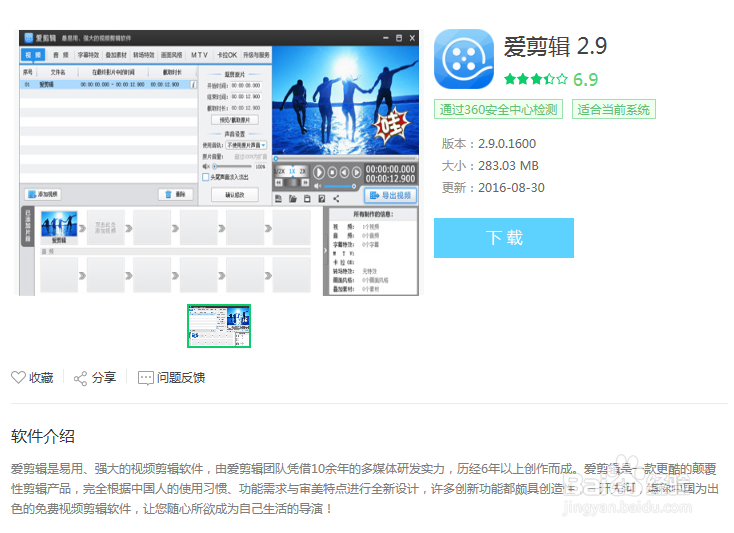Open the 叠加素材 tab in the preview

click(x=116, y=55)
